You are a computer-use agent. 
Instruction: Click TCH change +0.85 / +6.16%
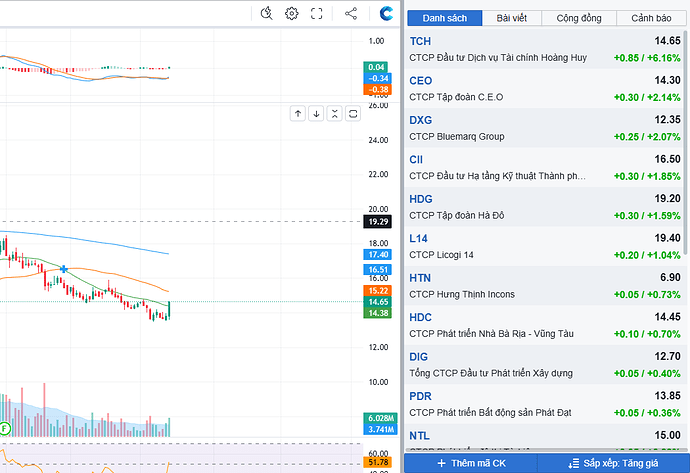(x=647, y=58)
